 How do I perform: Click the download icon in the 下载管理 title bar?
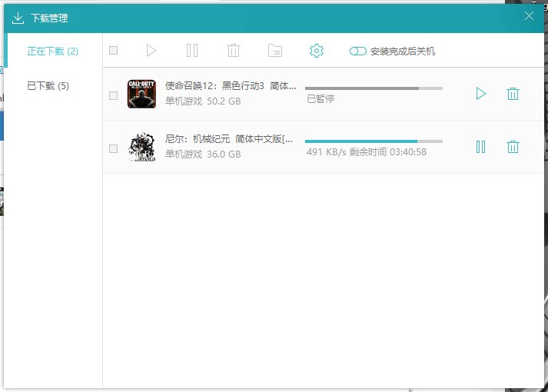pyautogui.click(x=18, y=18)
